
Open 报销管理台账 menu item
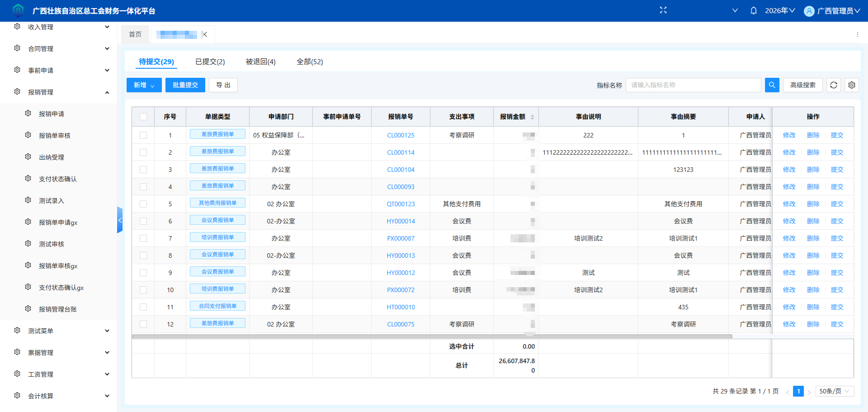(58, 309)
